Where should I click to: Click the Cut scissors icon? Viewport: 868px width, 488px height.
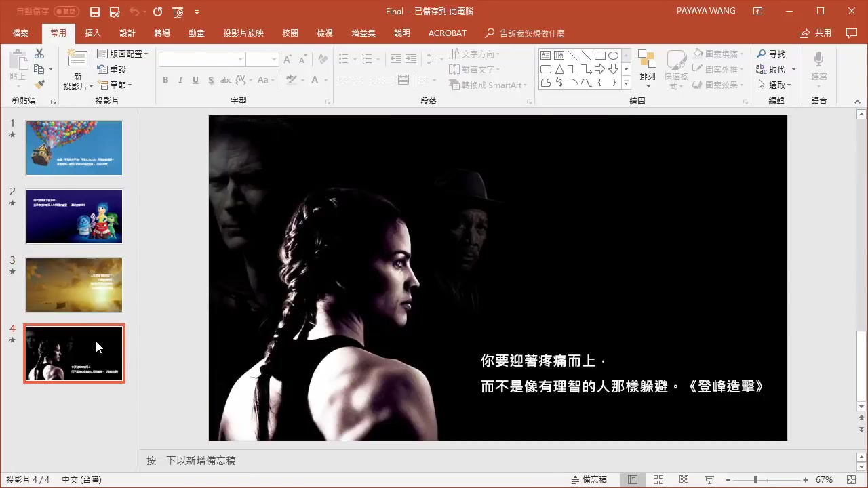39,54
